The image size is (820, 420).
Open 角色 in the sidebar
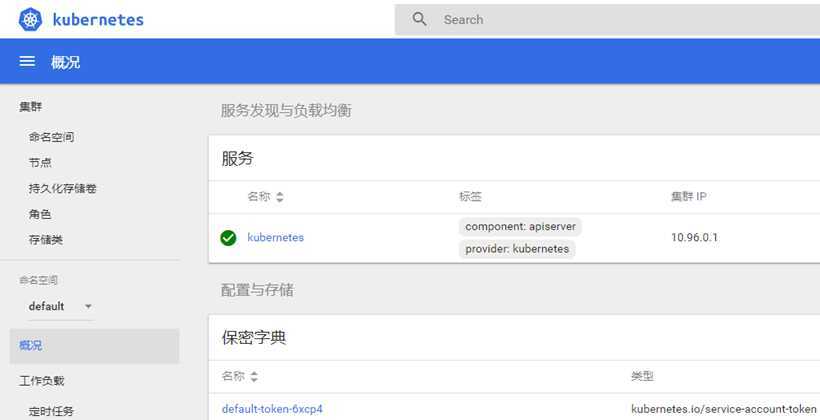pyautogui.click(x=40, y=214)
